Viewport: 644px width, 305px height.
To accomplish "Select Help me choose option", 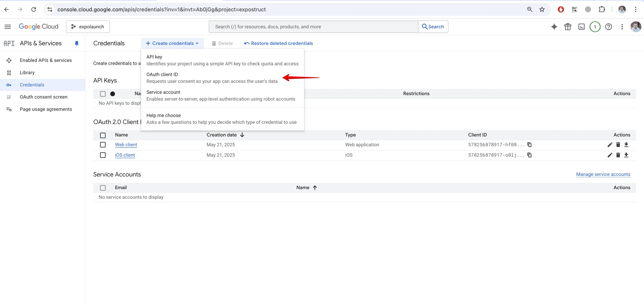I will click(x=222, y=119).
